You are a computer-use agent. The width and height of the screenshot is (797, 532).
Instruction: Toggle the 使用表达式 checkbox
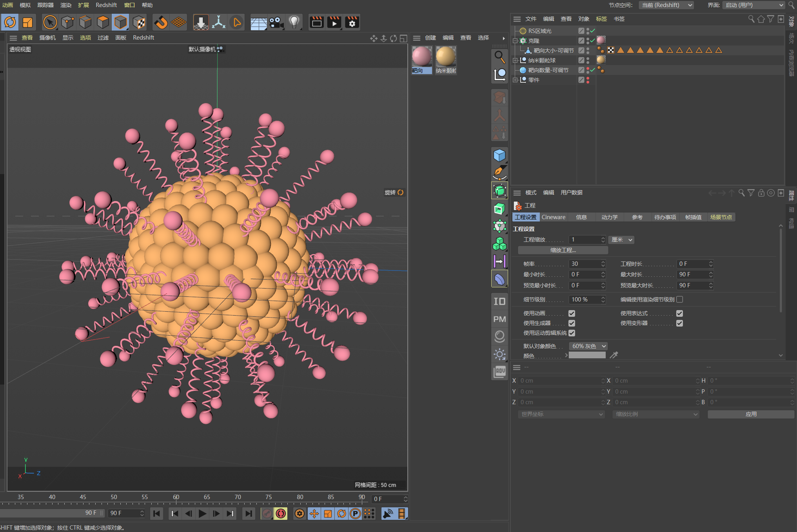(x=679, y=313)
